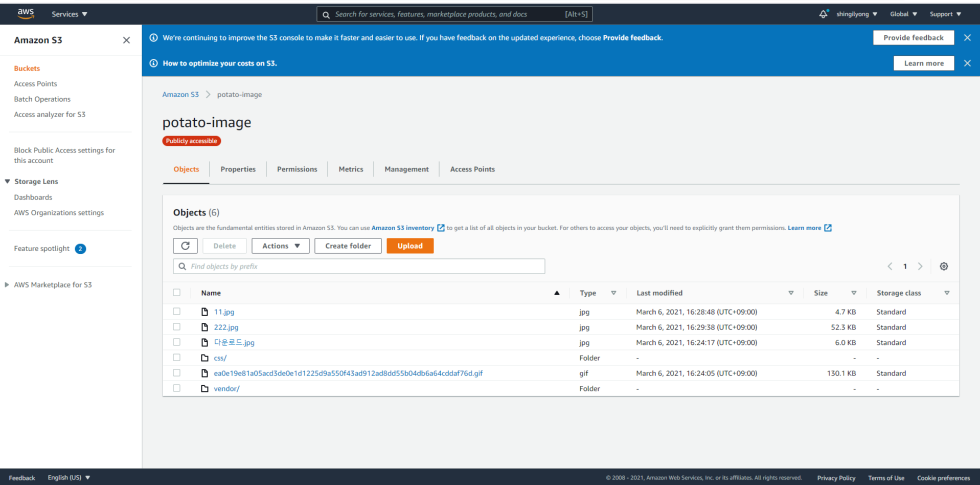
Task: Switch to the Metrics tab
Action: click(x=351, y=169)
